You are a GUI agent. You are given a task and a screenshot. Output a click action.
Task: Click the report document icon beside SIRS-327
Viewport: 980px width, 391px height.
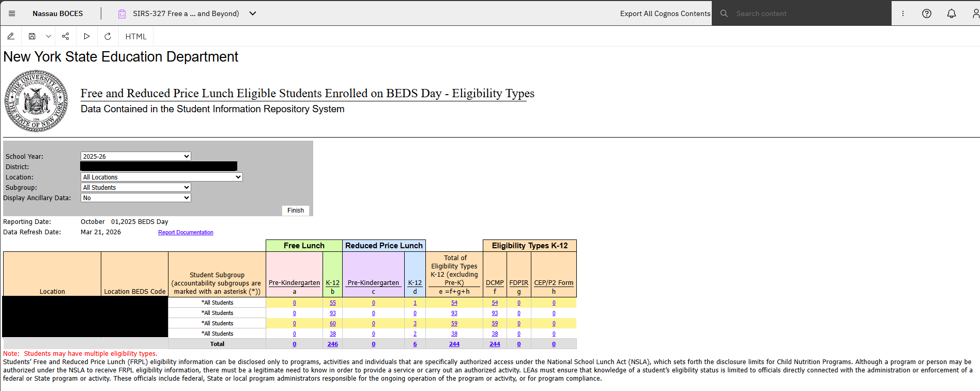click(122, 14)
